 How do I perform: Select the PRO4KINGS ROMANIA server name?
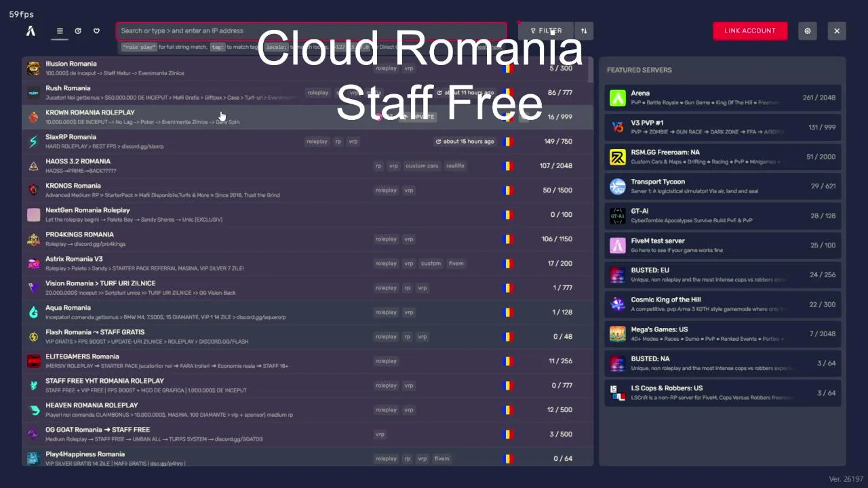click(79, 235)
